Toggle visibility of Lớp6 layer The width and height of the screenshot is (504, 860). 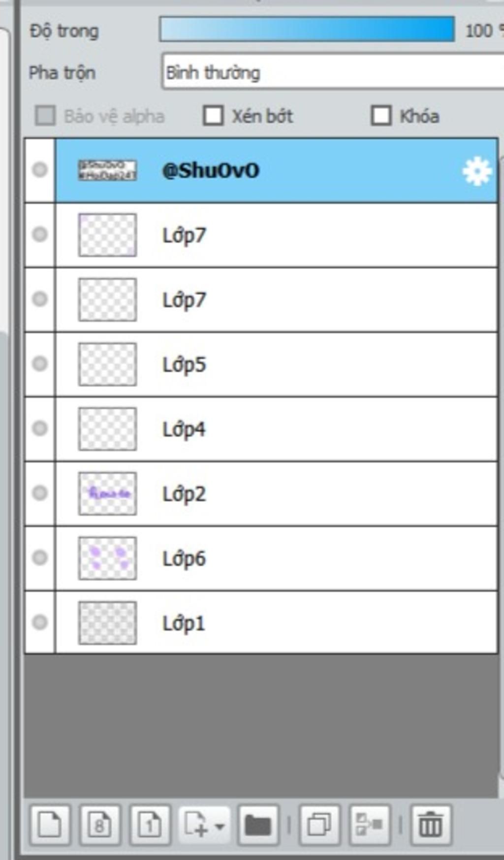pyautogui.click(x=40, y=558)
